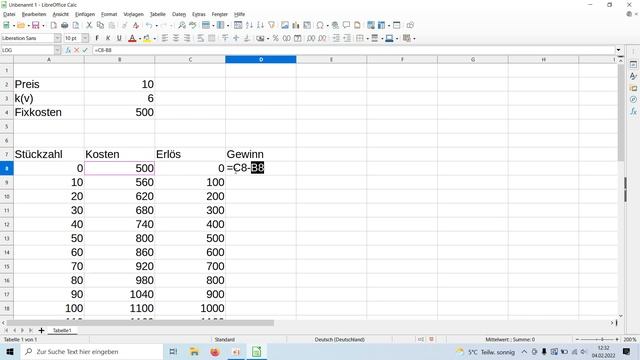This screenshot has width=640, height=360.
Task: Cancel formula with red X icon
Action: point(76,50)
